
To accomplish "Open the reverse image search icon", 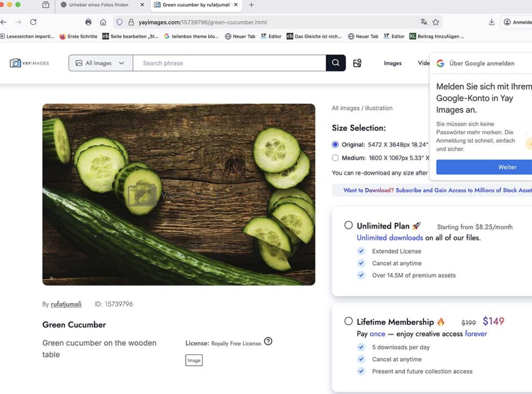I will tap(357, 63).
